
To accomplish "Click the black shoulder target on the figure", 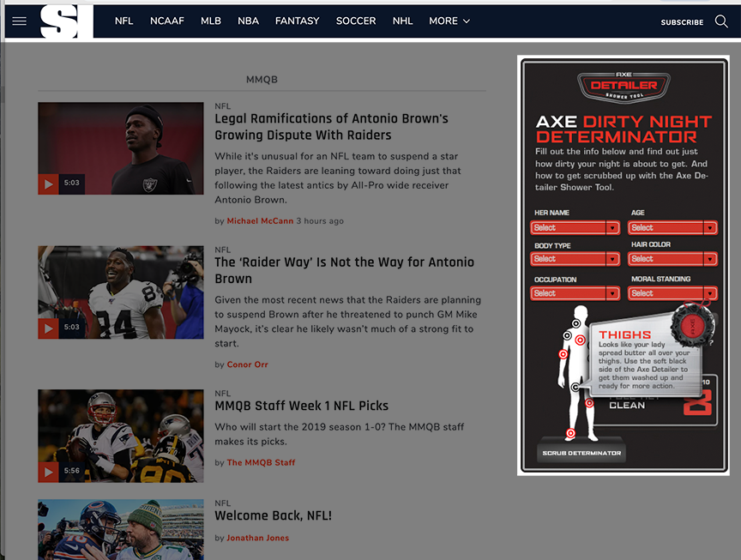I will [x=568, y=335].
